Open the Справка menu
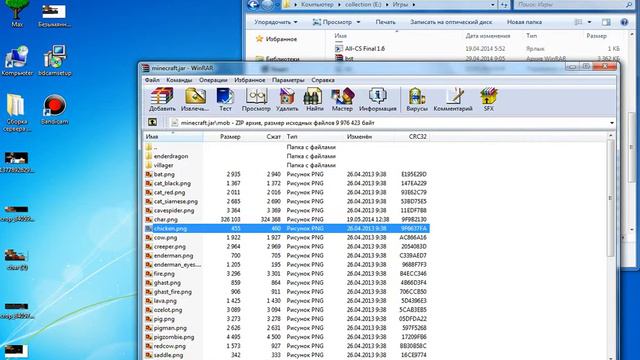Screen dimensions: 640x360 (323, 80)
